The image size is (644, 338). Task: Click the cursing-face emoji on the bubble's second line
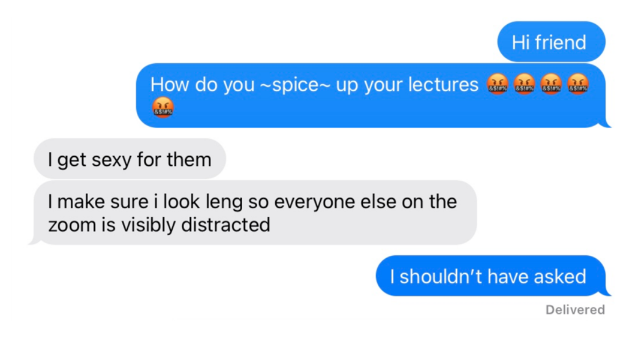[163, 108]
